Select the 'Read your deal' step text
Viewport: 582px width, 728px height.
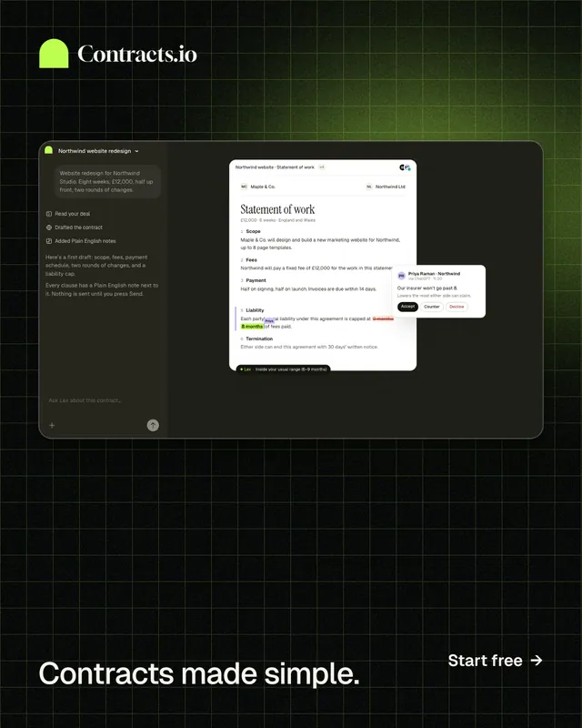73,214
